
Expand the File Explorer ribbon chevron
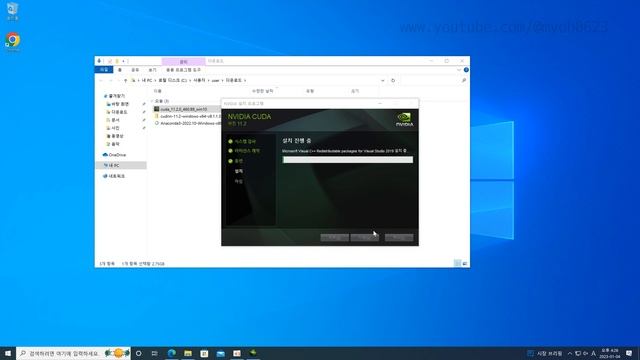[x=459, y=70]
